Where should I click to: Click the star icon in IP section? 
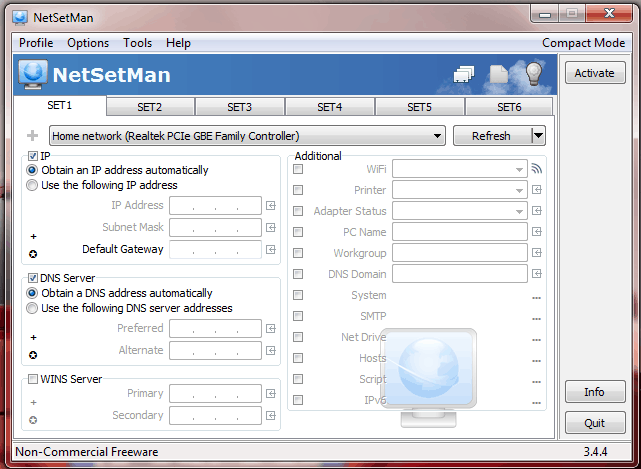click(x=33, y=254)
